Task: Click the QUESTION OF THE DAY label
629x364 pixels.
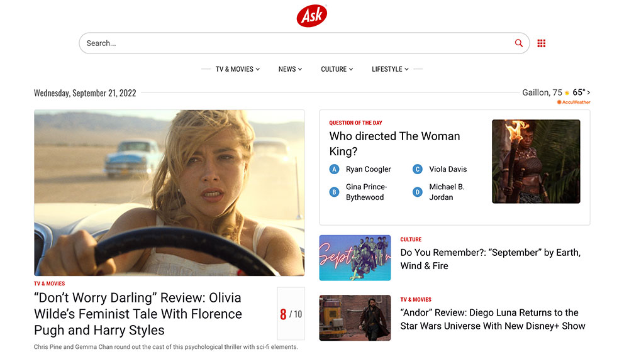Action: (x=355, y=123)
